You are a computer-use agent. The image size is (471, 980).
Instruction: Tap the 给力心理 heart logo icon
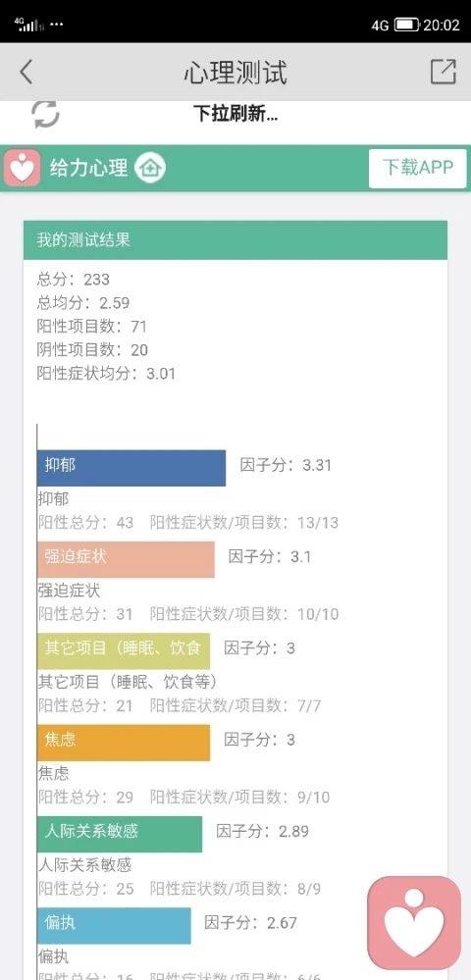coord(23,168)
